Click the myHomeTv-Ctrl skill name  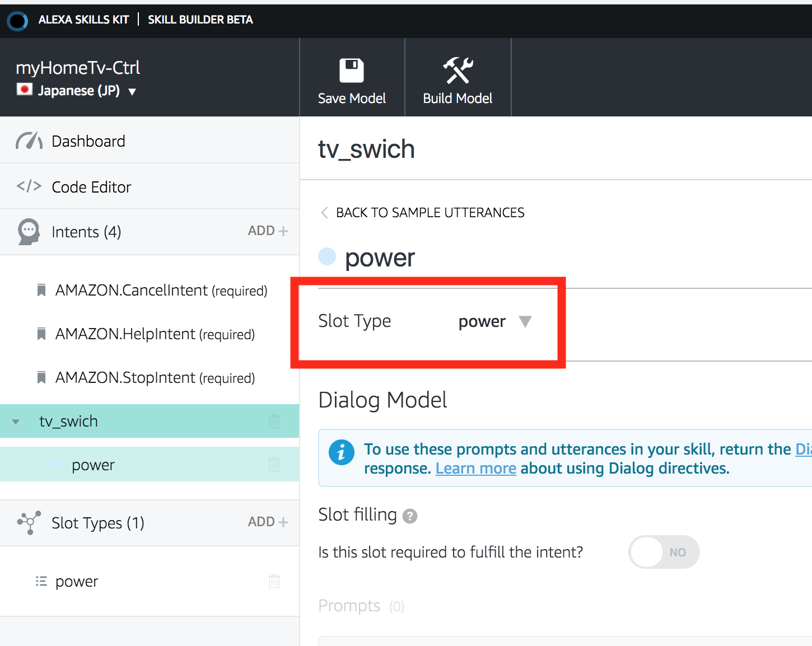(x=78, y=68)
